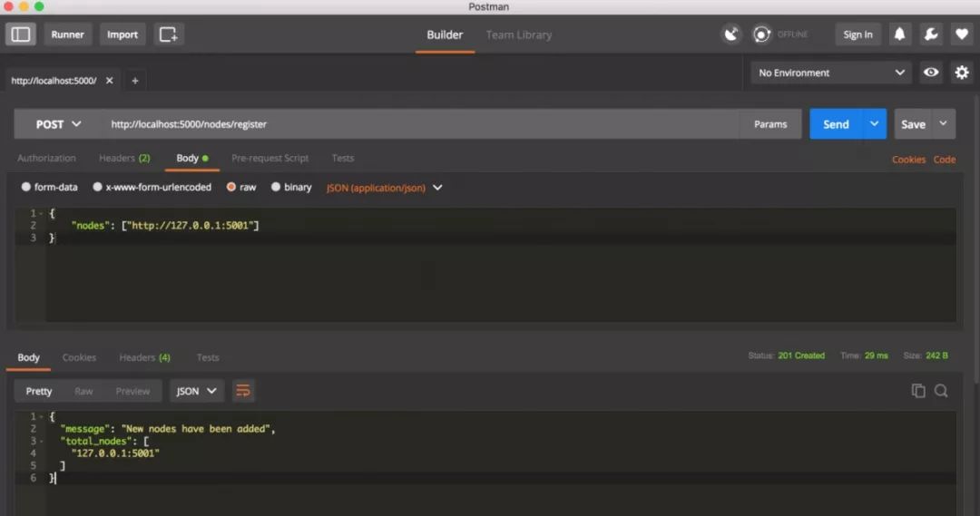Click the "message" line in response
This screenshot has height=516, width=980.
coord(168,429)
